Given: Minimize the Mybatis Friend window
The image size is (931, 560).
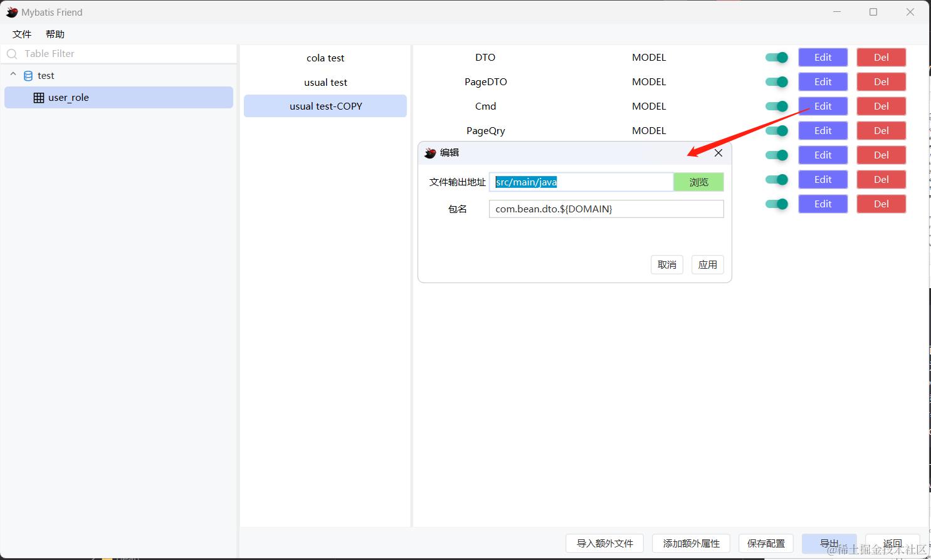Looking at the screenshot, I should [x=836, y=13].
